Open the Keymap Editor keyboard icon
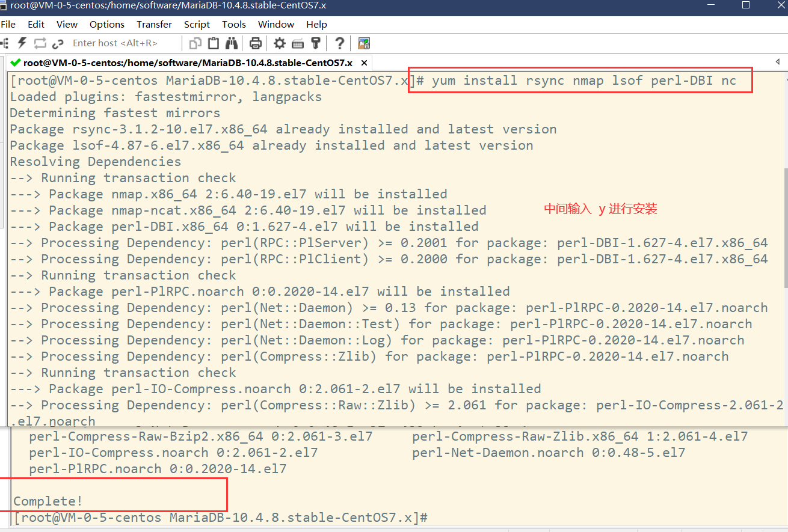 pos(298,43)
